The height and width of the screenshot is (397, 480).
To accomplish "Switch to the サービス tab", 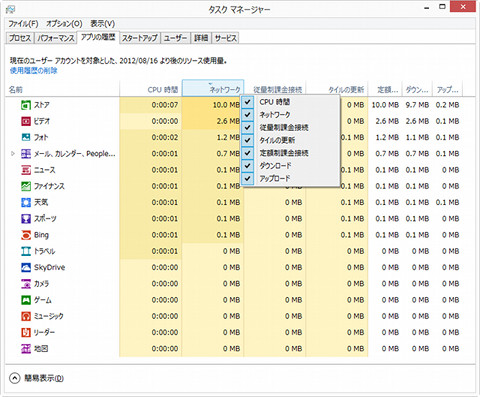I will 226,38.
